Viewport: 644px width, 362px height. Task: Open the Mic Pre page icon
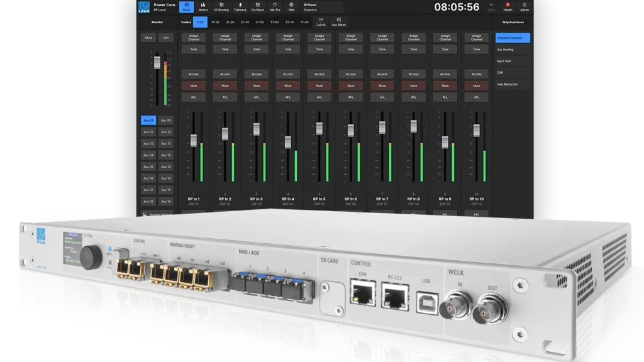pos(275,6)
